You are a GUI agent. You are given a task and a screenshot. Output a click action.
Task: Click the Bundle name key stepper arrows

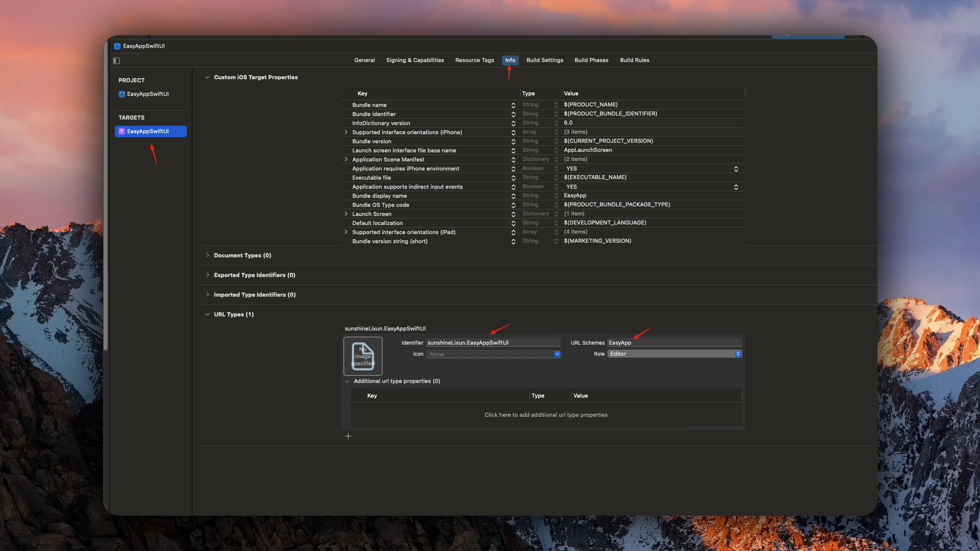(513, 105)
